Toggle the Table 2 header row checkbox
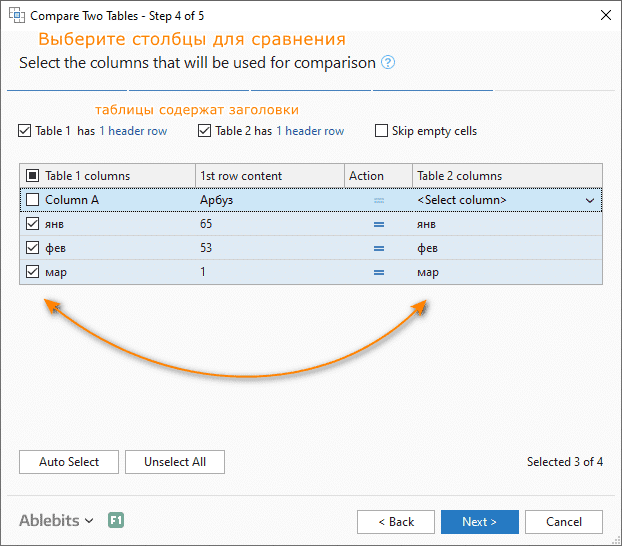This screenshot has height=546, width=622. pos(205,131)
